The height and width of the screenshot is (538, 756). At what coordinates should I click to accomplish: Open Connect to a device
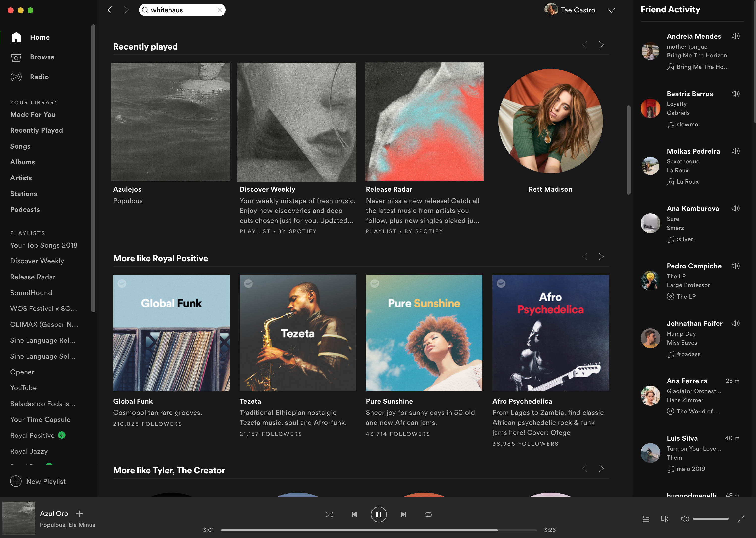click(x=665, y=519)
